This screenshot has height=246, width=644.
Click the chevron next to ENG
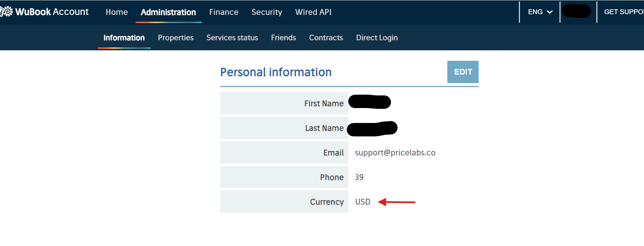click(x=550, y=12)
